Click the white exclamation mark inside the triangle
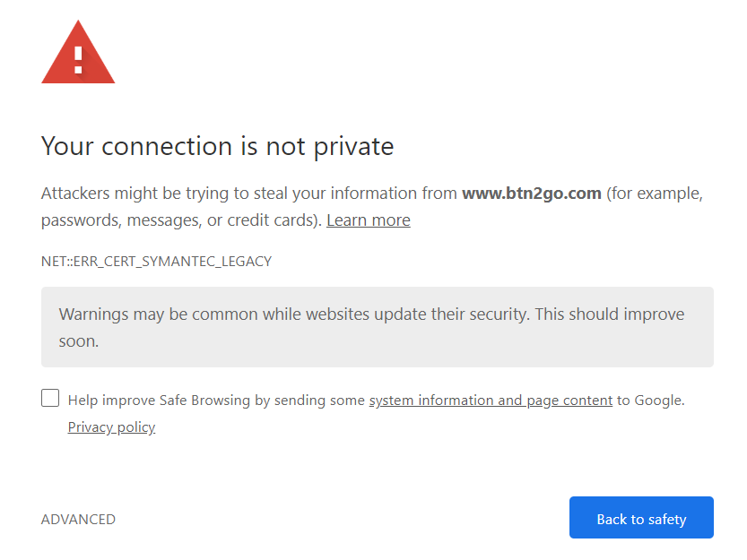Image resolution: width=747 pixels, height=560 pixels. [x=78, y=60]
